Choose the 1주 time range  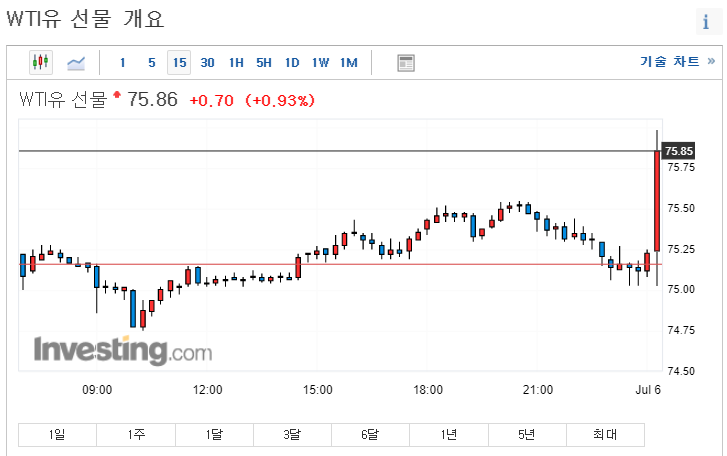tap(136, 435)
